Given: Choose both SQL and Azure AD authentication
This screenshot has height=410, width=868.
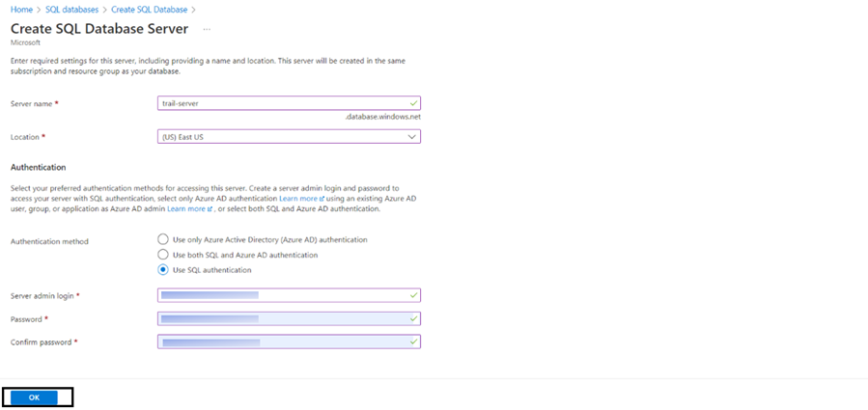Looking at the screenshot, I should click(x=163, y=255).
